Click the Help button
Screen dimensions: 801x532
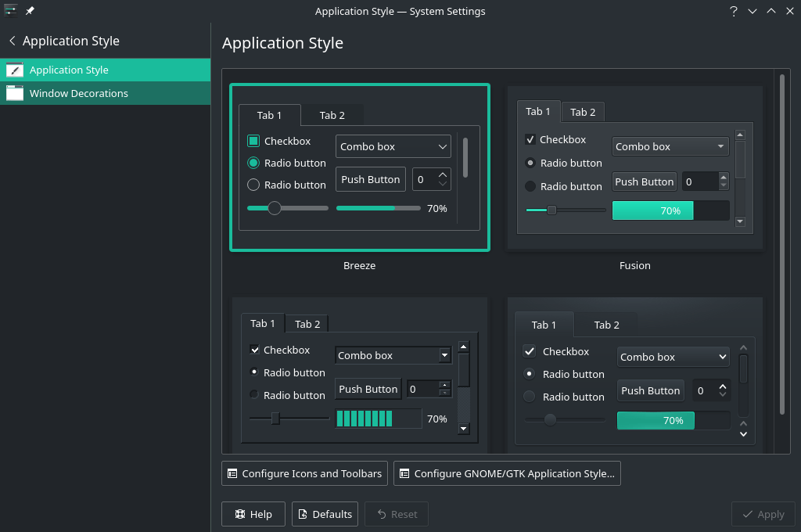point(253,514)
